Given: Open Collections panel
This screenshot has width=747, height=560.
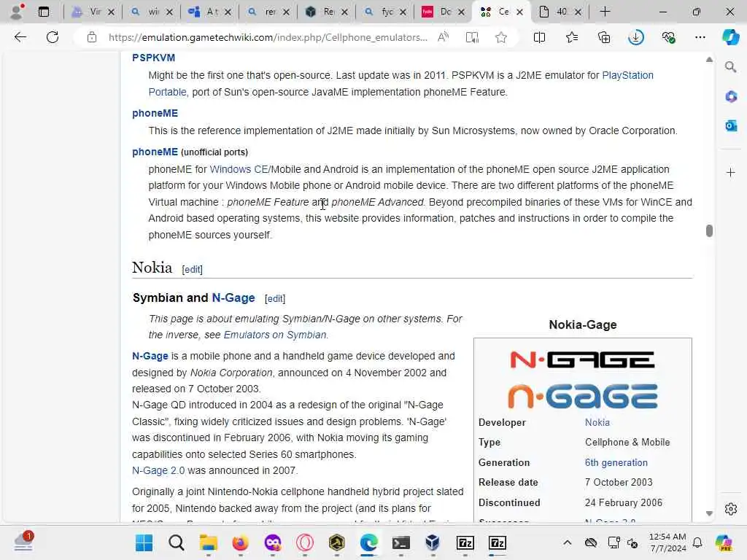Looking at the screenshot, I should pyautogui.click(x=603, y=37).
